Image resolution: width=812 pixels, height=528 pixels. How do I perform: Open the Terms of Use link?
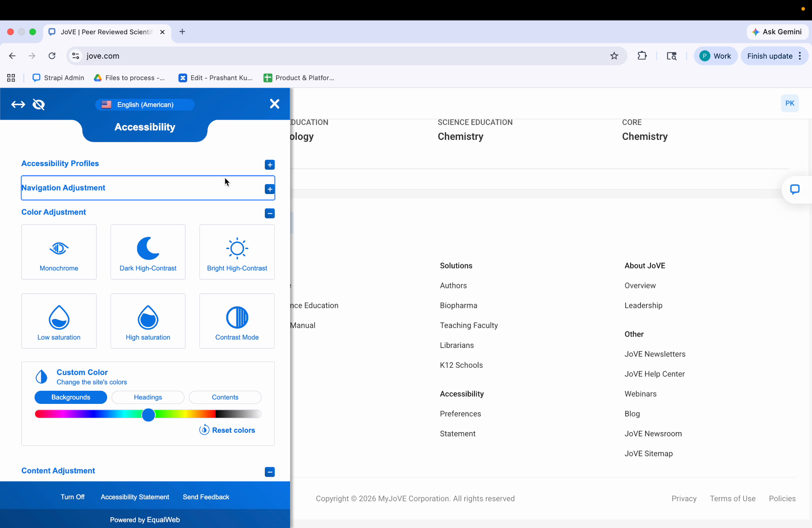(733, 499)
